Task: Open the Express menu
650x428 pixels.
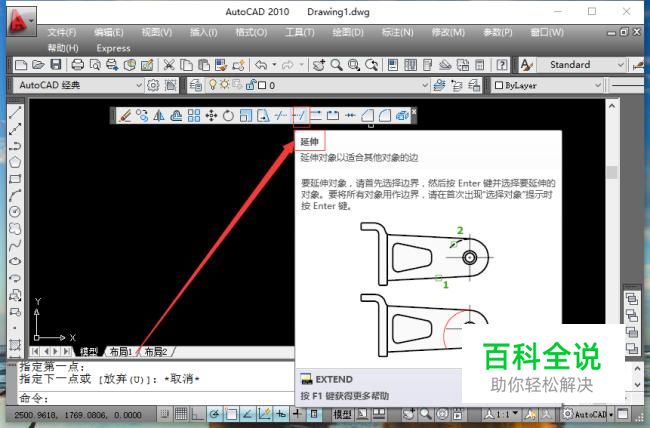Action: tap(113, 48)
